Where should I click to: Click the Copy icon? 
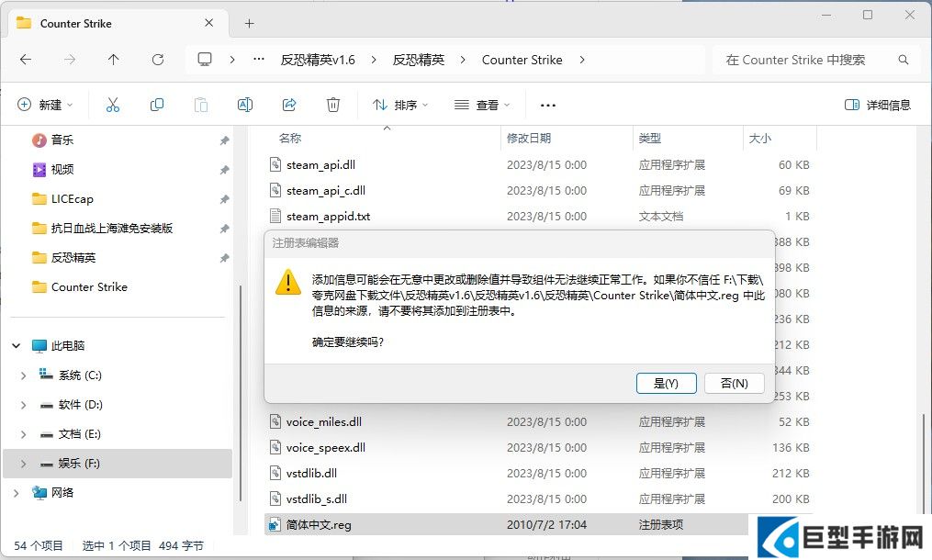tap(157, 105)
